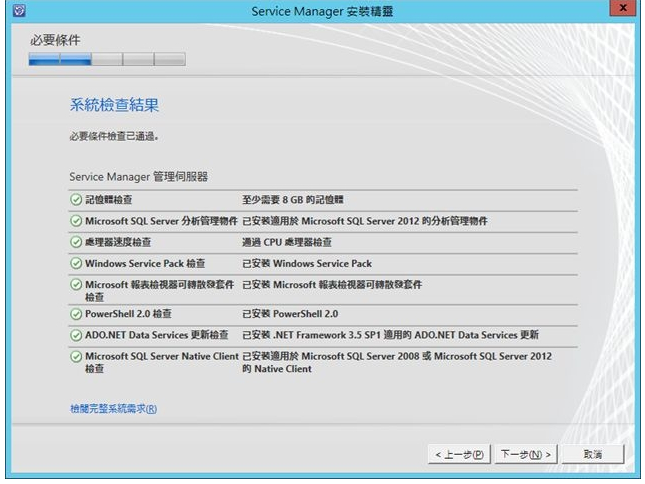
Task: Select the 記憶體檢查 row label
Action: [109, 200]
